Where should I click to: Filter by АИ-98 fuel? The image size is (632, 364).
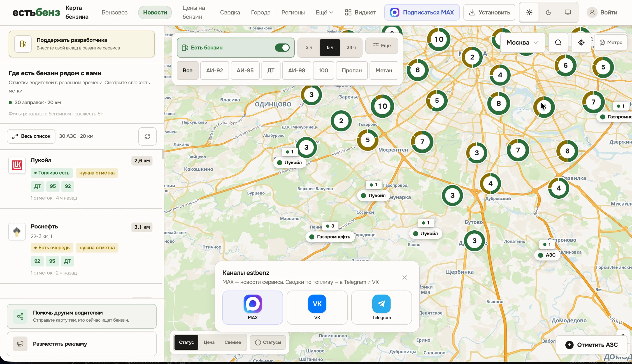click(x=297, y=71)
